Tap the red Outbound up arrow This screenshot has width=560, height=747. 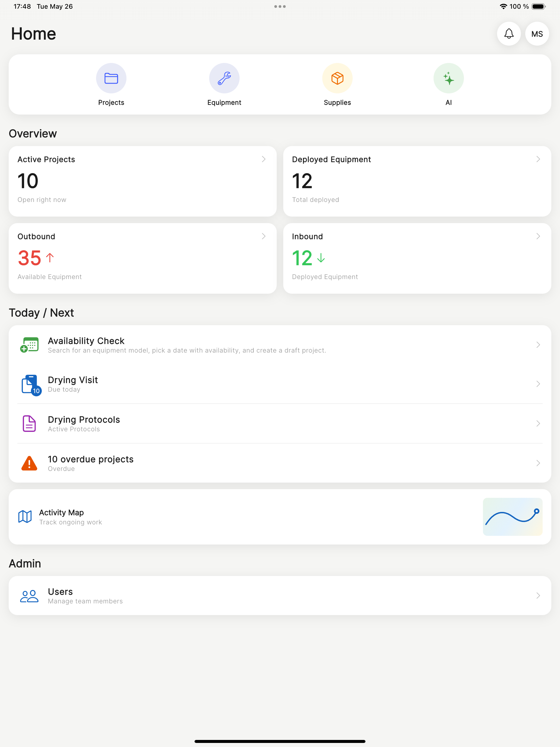pos(50,258)
